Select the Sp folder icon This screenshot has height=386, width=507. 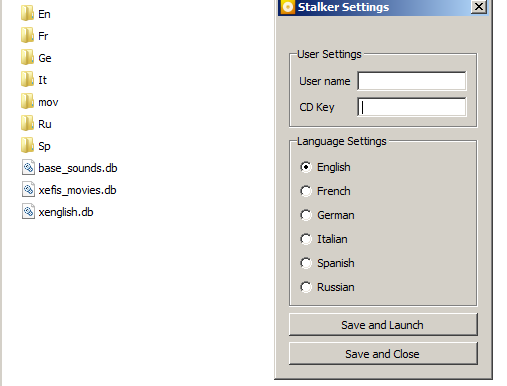tap(27, 146)
